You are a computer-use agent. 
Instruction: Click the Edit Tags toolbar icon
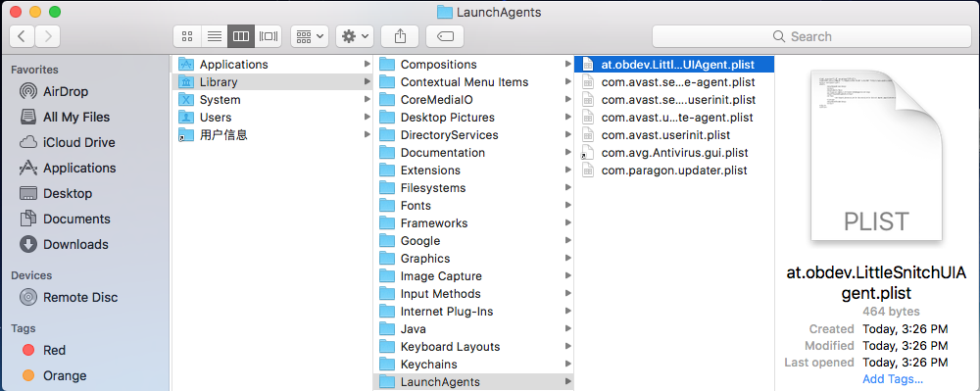[445, 36]
